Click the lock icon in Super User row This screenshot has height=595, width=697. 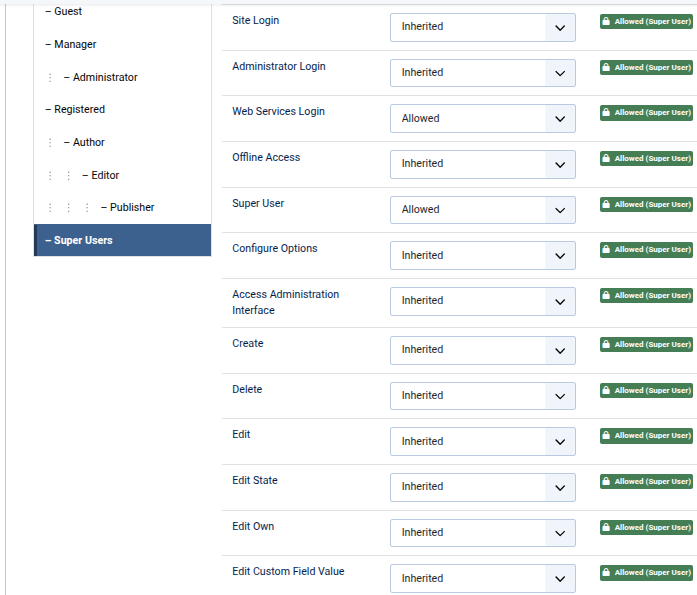point(606,204)
